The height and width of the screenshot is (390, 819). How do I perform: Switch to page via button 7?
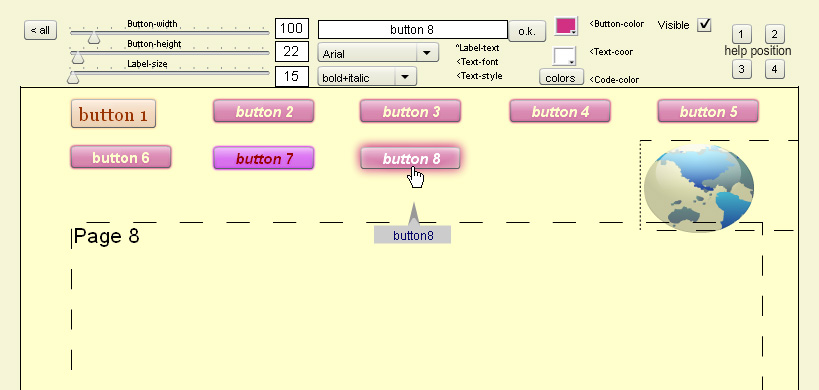coord(263,158)
